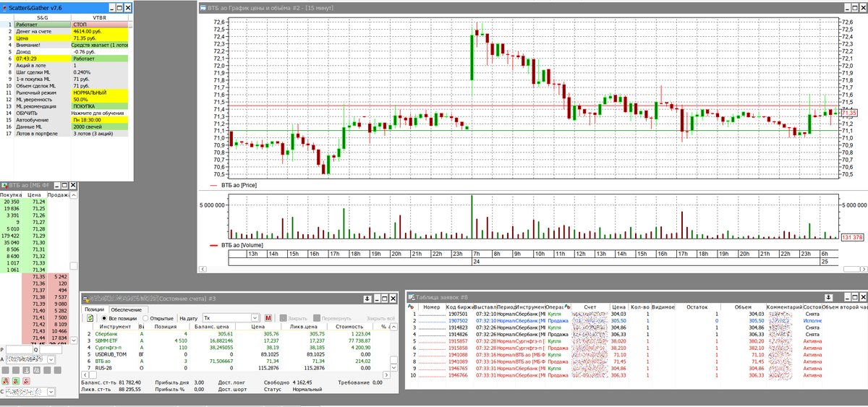Click positions table vertical scrollbar thumb

tap(393, 360)
